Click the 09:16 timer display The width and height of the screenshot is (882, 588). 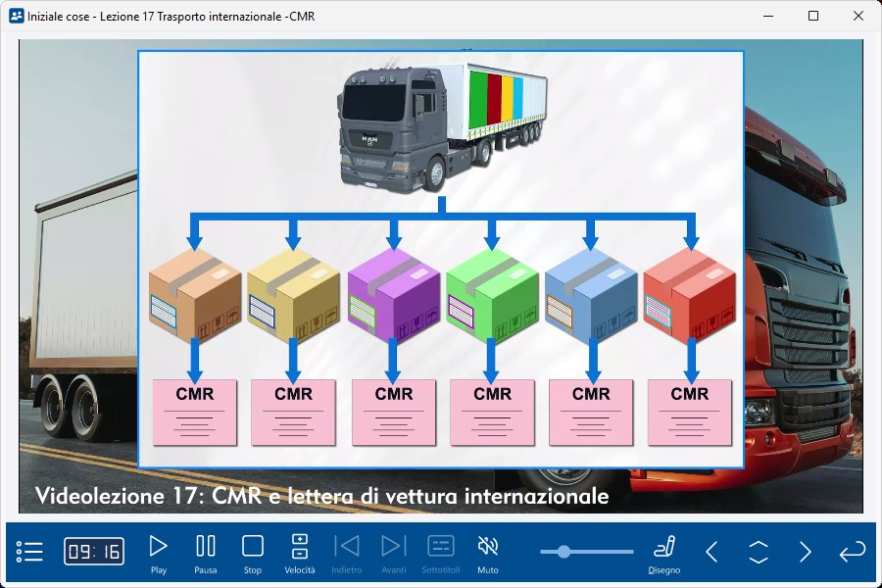[x=94, y=552]
